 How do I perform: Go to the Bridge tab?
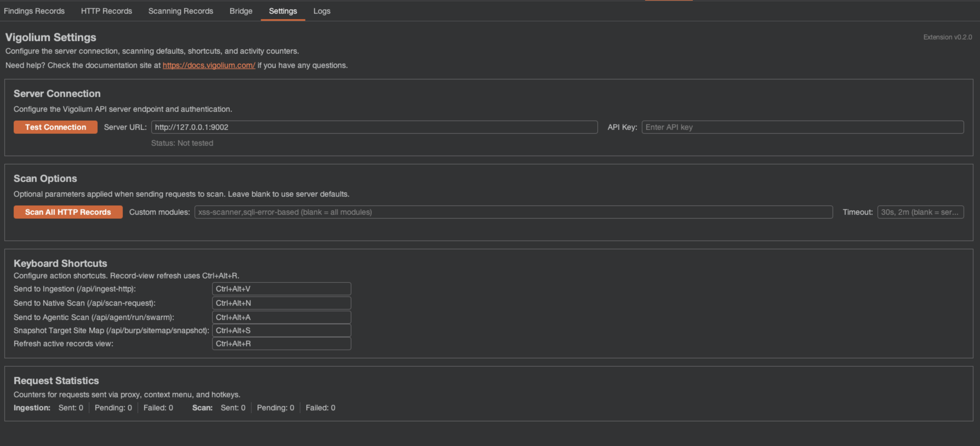tap(241, 11)
